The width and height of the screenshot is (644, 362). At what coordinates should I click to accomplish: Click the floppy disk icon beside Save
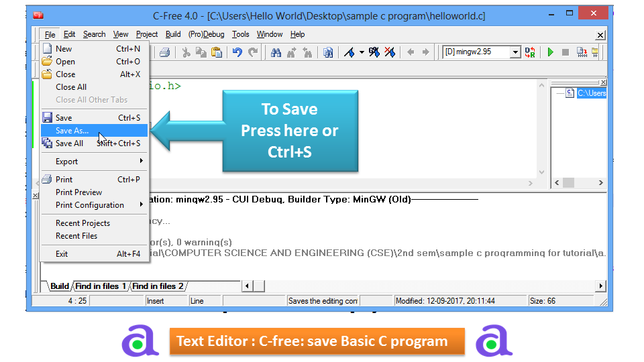pos(47,117)
